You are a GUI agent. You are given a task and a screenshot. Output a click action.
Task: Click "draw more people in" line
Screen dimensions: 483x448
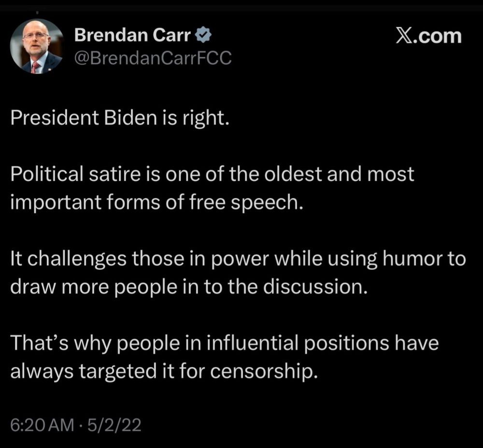(189, 287)
